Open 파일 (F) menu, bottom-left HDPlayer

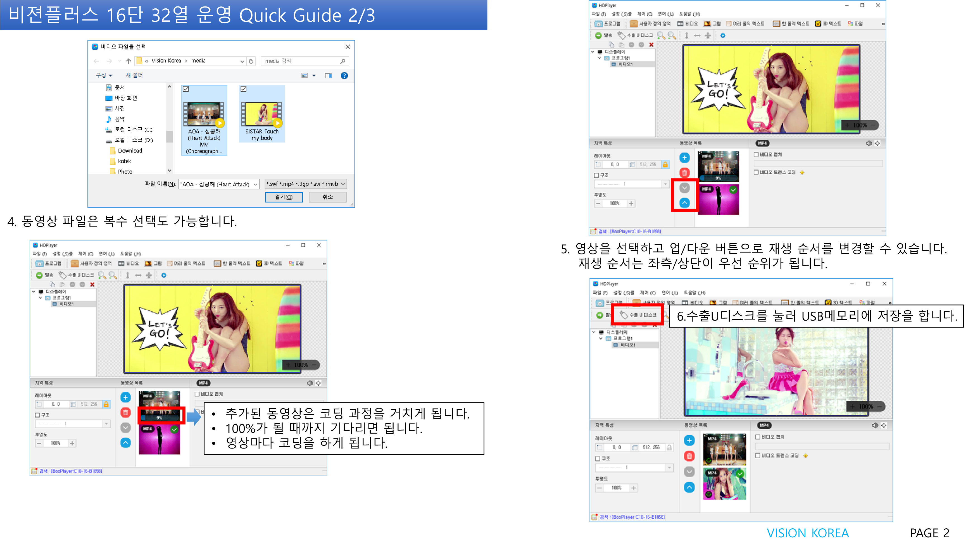click(x=40, y=254)
